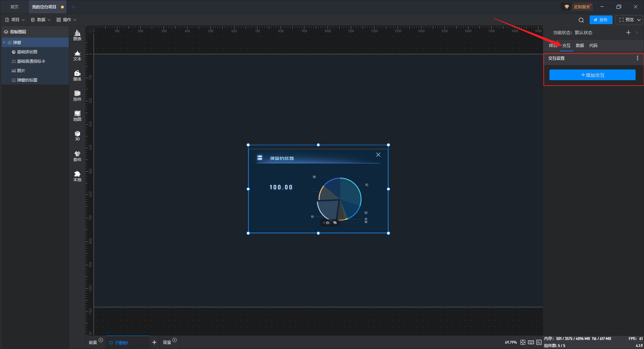Open the console terminal icon
The height and width of the screenshot is (349, 644).
click(x=539, y=342)
